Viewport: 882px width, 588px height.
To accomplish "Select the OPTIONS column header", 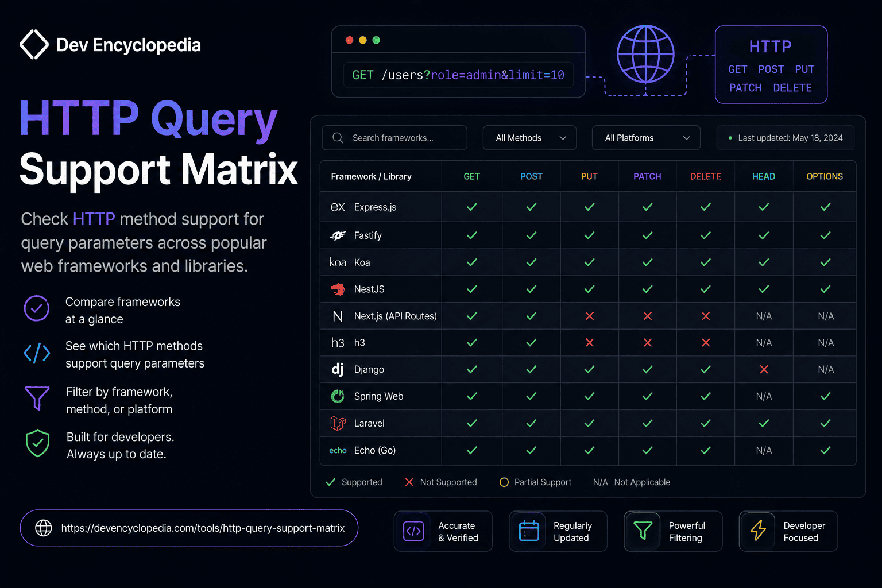I will click(x=825, y=176).
